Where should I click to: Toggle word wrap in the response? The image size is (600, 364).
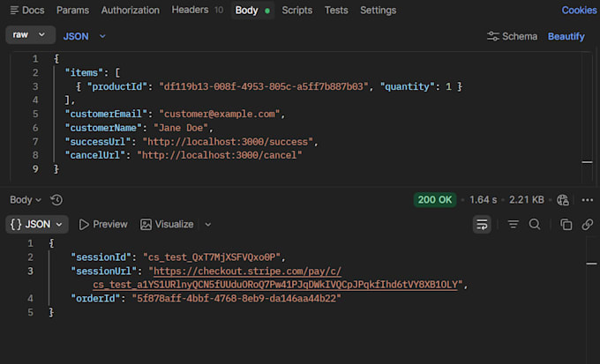tap(482, 225)
